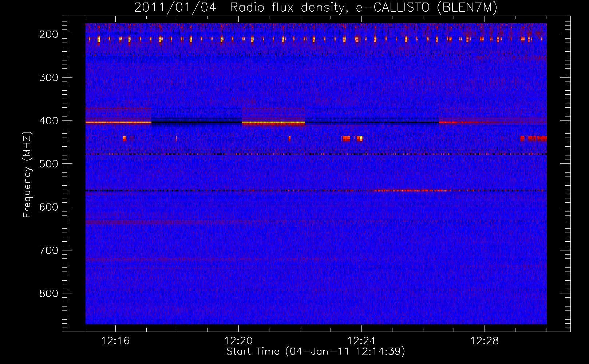Click the 600 frequency axis label

tap(49, 207)
